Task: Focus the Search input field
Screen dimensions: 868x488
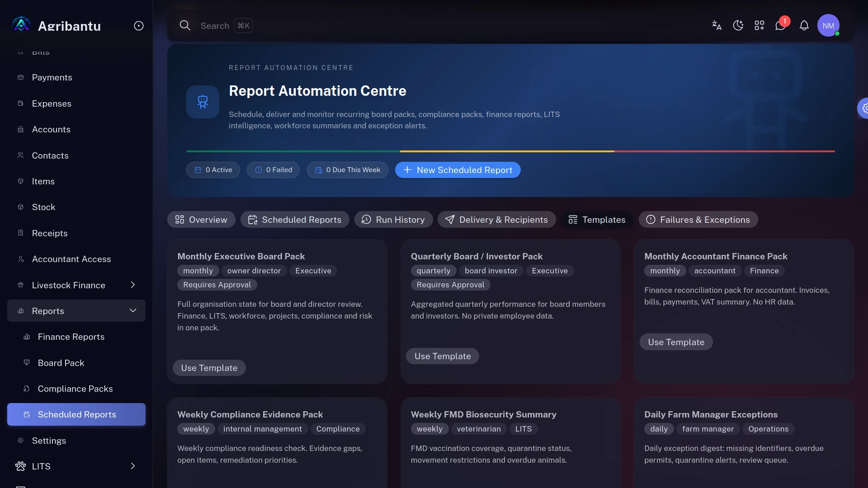Action: click(x=215, y=26)
